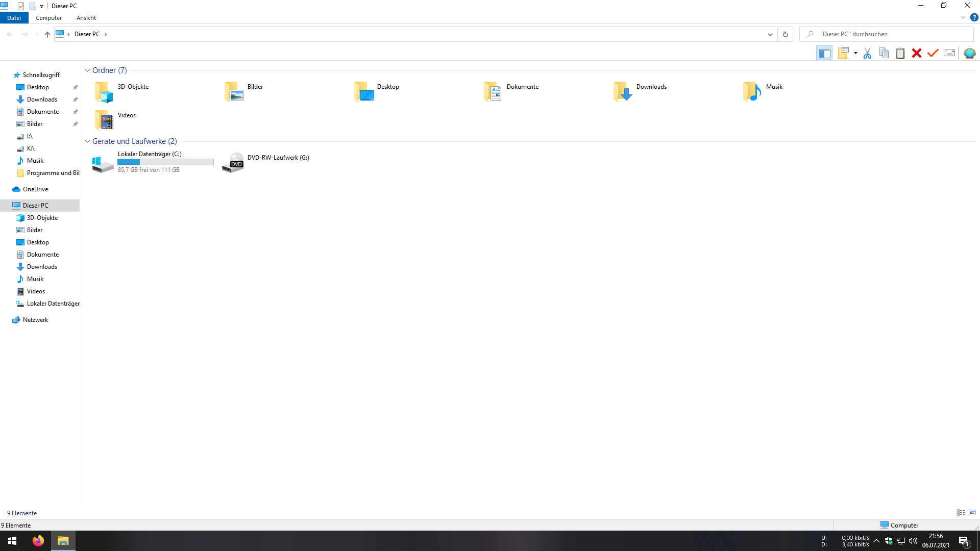Click the scissors Cut toolbar icon
Viewport: 980px width, 551px height.
coord(867,53)
